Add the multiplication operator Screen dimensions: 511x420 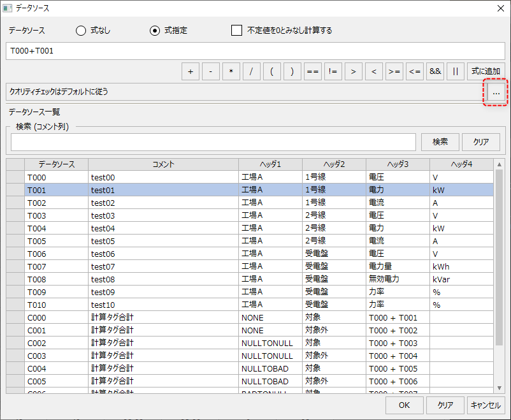pos(231,71)
